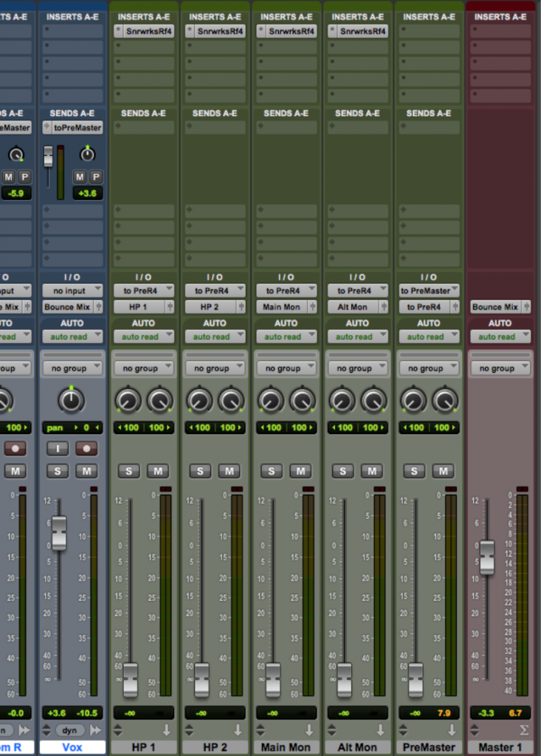This screenshot has height=756, width=541.
Task: Click the right pan knob on PreMaster
Action: coord(445,400)
